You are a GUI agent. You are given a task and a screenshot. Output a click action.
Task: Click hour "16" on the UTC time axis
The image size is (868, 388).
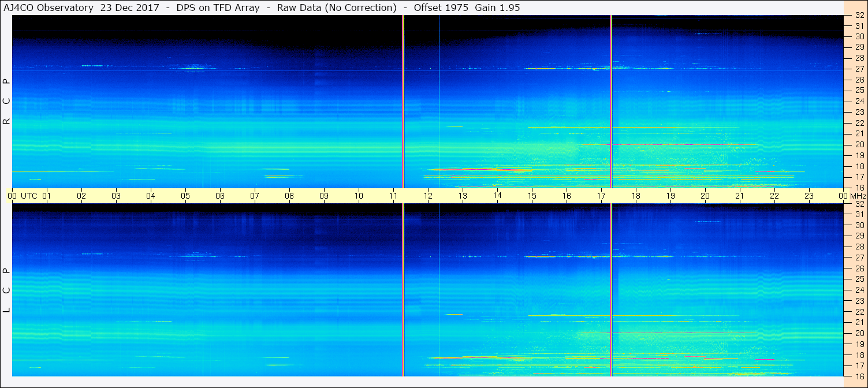point(567,196)
